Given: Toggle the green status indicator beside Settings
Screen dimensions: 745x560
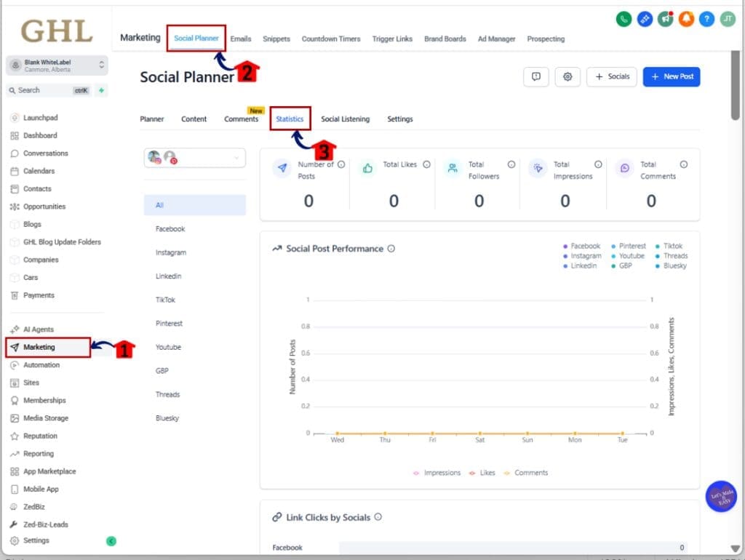Looking at the screenshot, I should [x=110, y=540].
